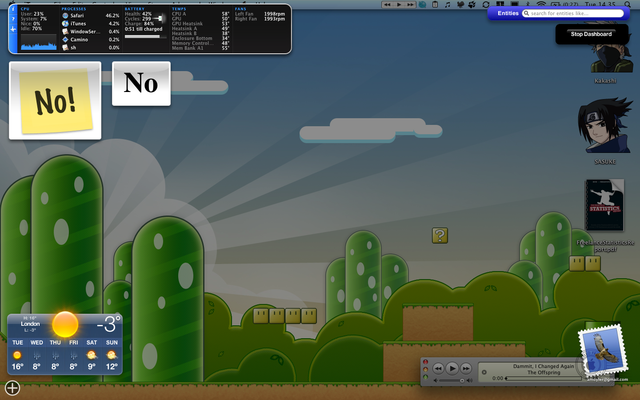The width and height of the screenshot is (640, 400).
Task: Select FRI forecast weather icon
Action: point(73,355)
